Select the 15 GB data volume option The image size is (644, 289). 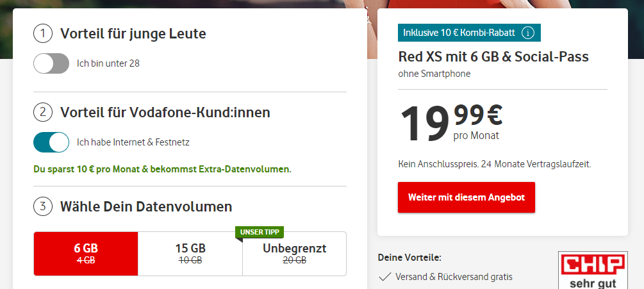pyautogui.click(x=190, y=254)
